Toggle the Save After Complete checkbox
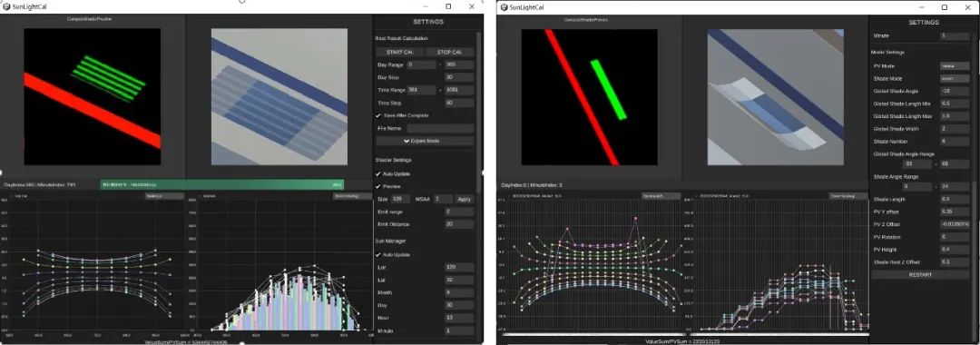980x345 pixels. click(378, 115)
